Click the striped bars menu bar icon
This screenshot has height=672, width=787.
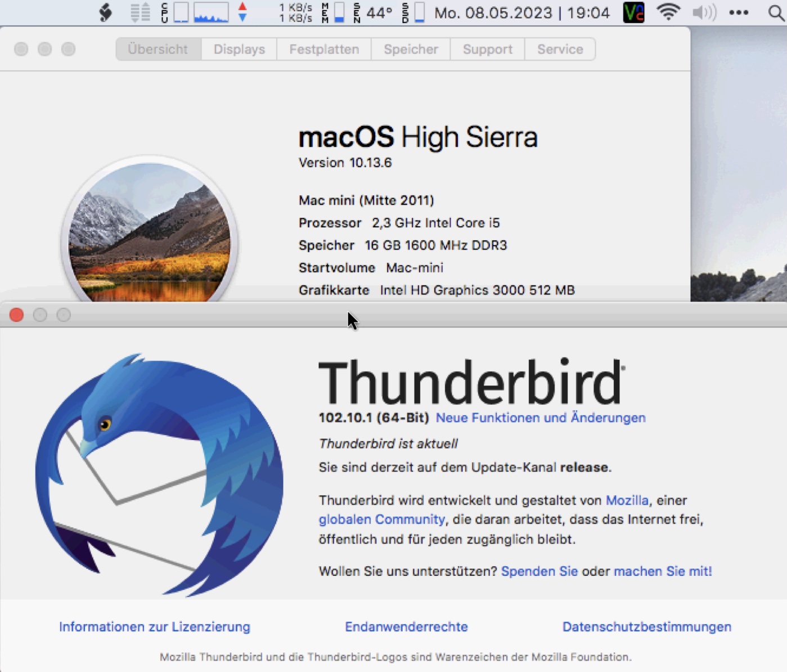(140, 12)
